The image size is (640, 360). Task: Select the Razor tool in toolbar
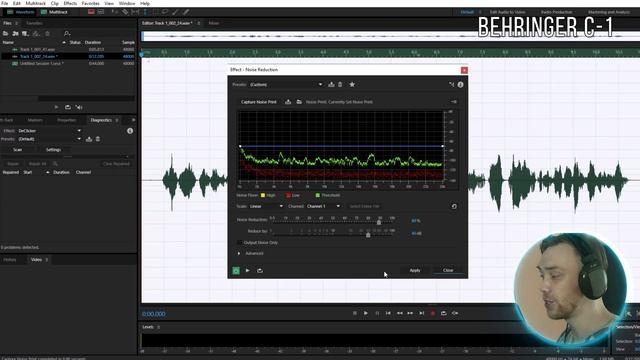pyautogui.click(x=125, y=12)
